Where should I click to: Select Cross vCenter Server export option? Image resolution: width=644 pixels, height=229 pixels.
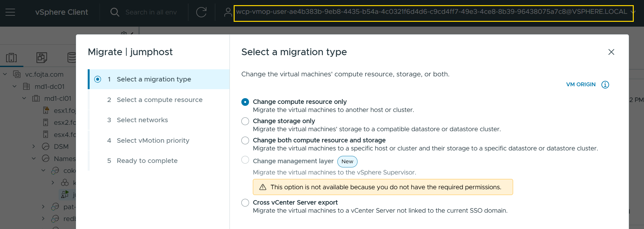(245, 203)
